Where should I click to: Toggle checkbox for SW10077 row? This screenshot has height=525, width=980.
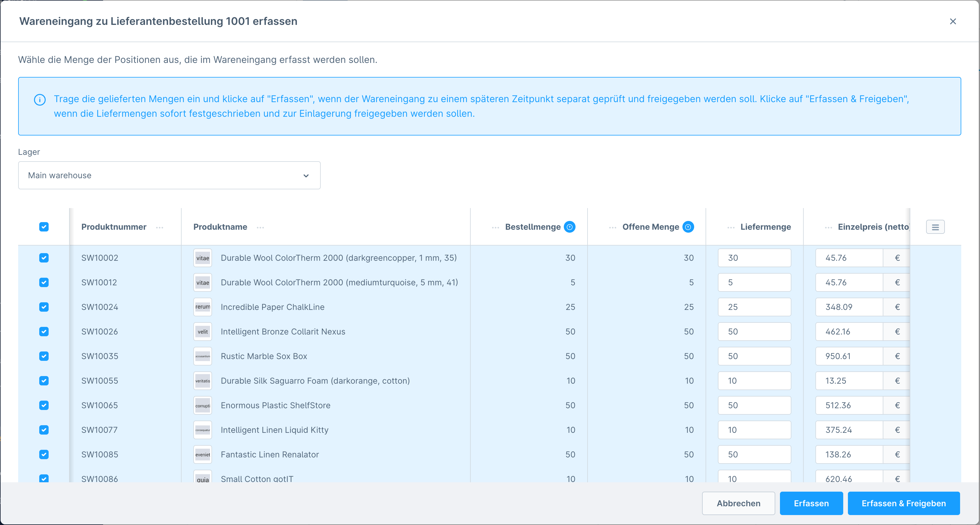coord(44,430)
